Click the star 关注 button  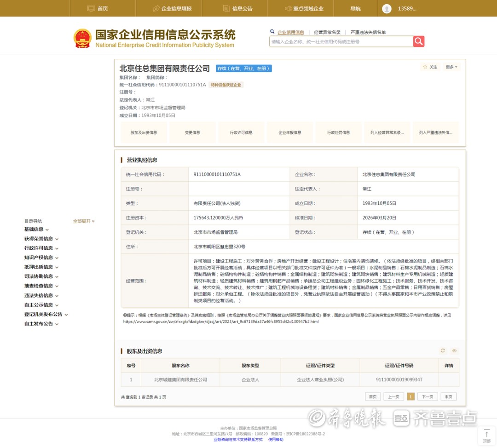pyautogui.click(x=430, y=67)
